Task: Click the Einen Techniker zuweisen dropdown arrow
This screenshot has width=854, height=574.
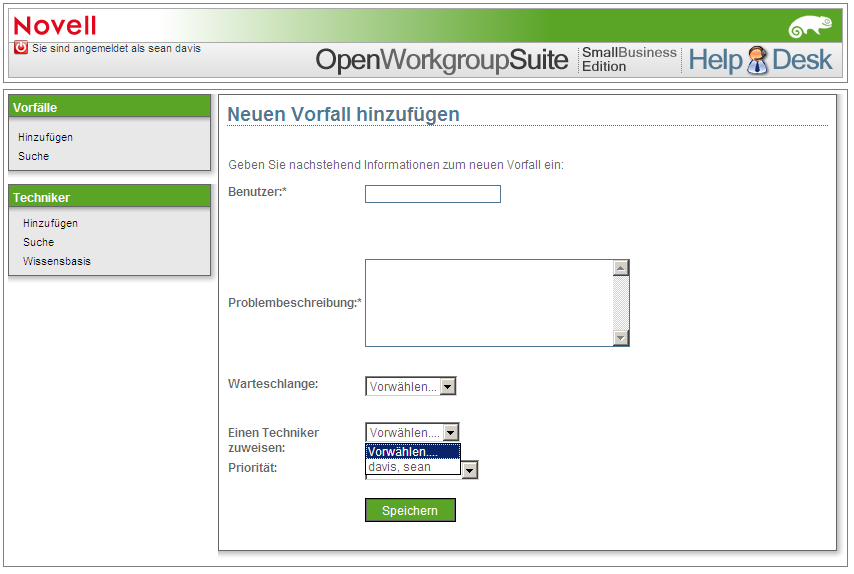Action: coord(451,432)
